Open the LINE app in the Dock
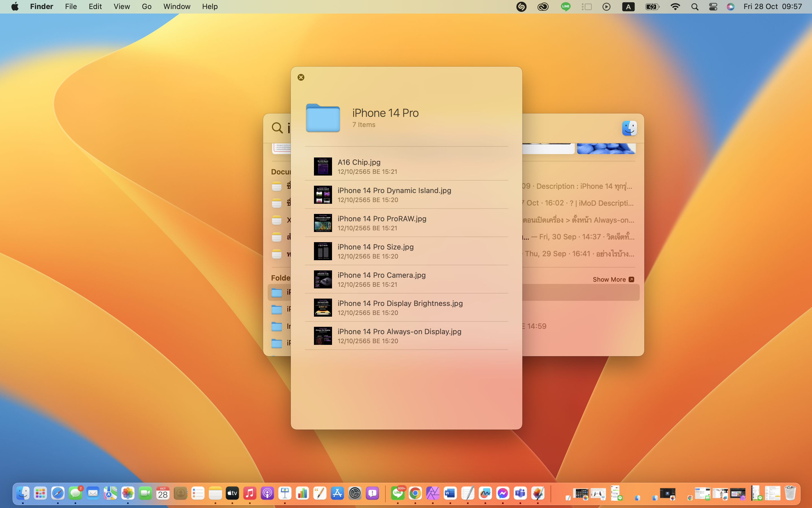The image size is (812, 508). pos(398,493)
